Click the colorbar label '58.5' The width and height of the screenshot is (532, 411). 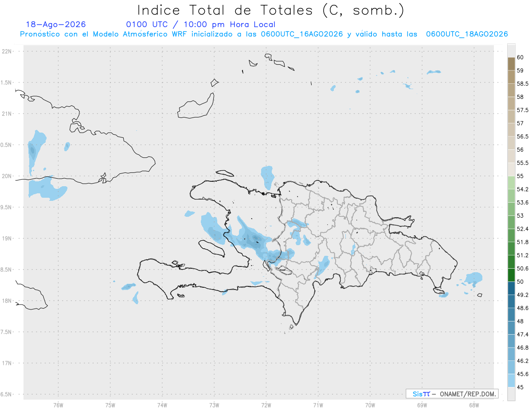click(523, 84)
